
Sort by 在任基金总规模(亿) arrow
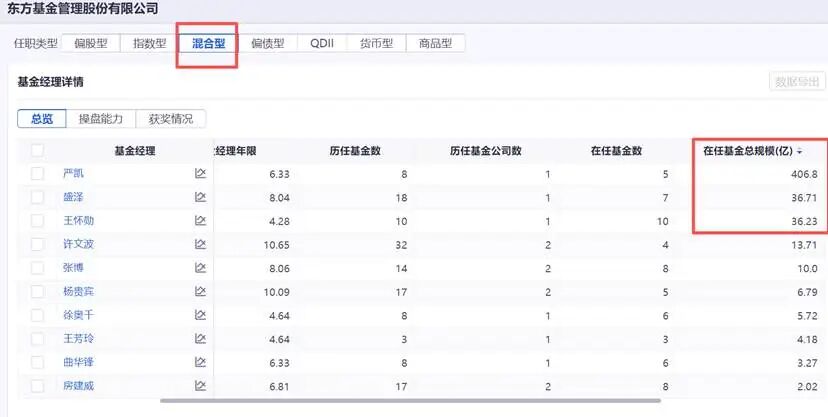point(800,152)
